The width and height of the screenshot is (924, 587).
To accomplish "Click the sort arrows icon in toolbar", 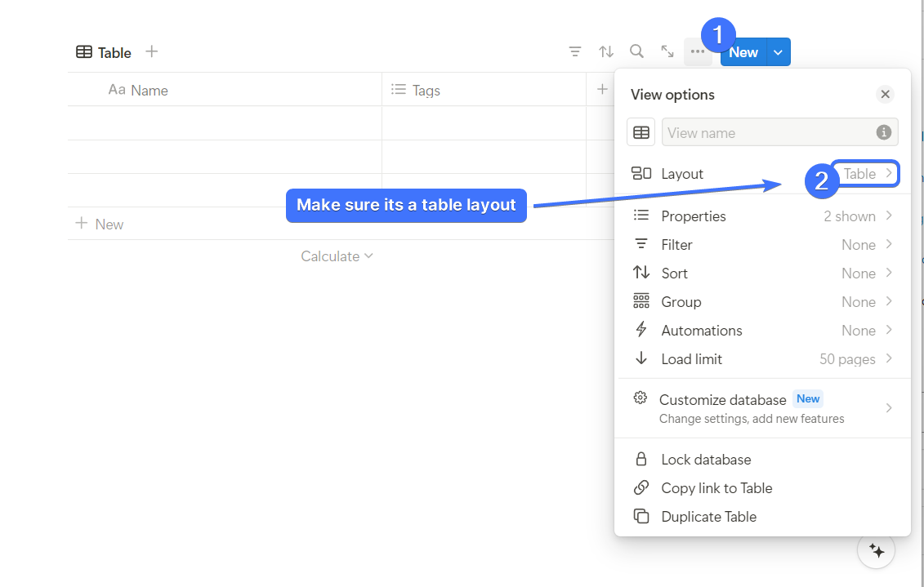I will [605, 52].
